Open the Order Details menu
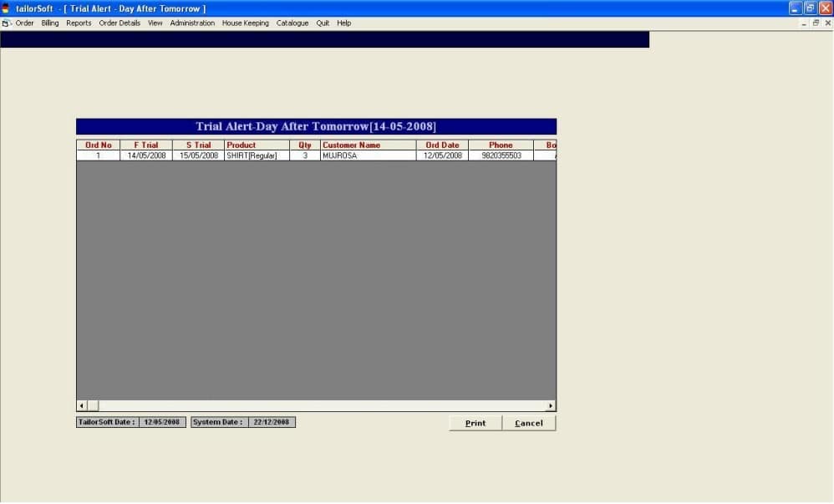 (120, 23)
